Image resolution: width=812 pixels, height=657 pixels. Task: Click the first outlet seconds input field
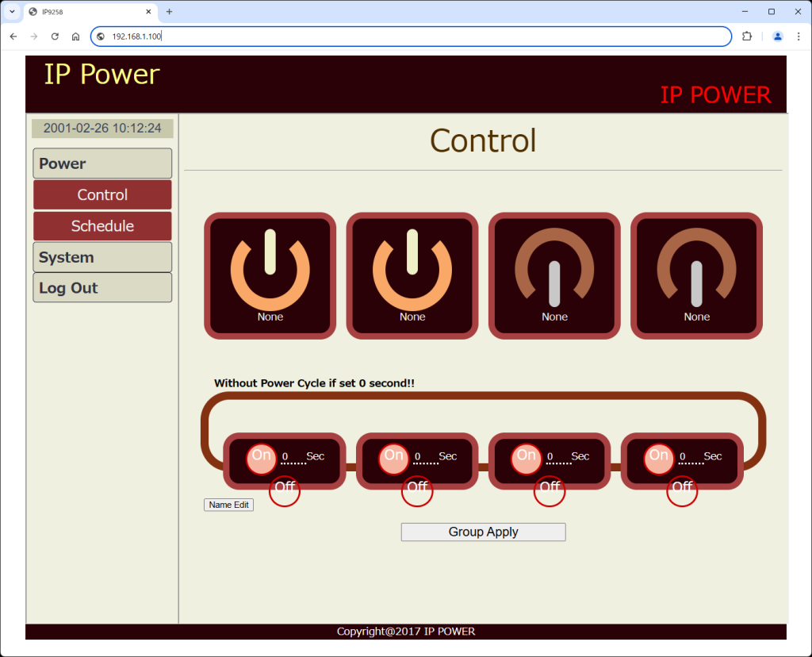(x=293, y=458)
